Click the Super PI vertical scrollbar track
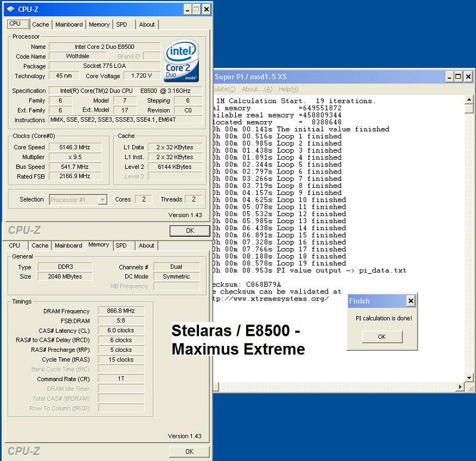Screen dimensions: 476x461 (x=469, y=239)
